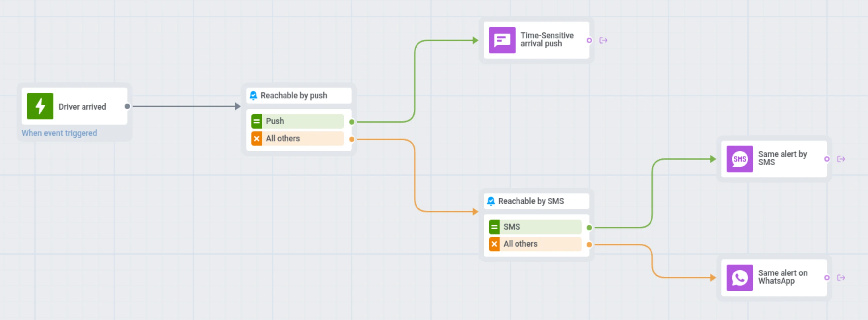
Task: Select All others row under Reachable by SMS
Action: click(x=535, y=244)
